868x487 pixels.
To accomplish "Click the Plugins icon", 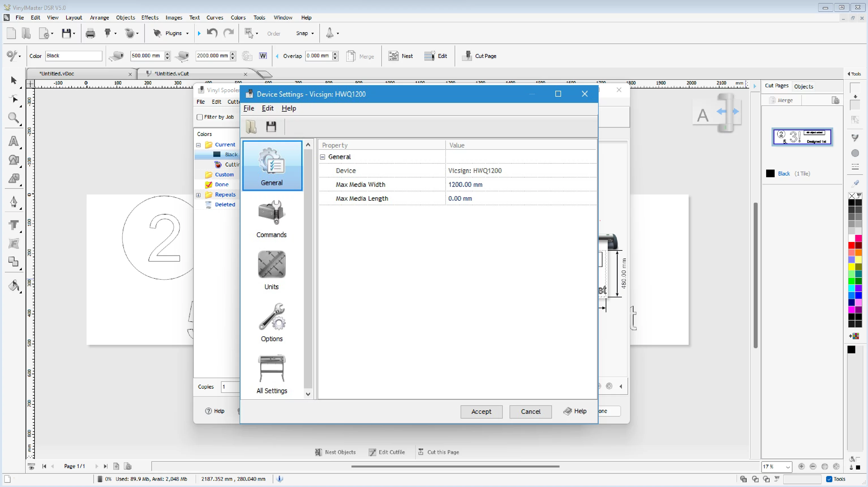I will pyautogui.click(x=157, y=33).
